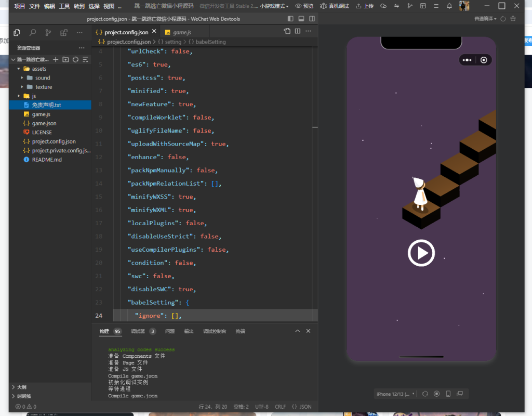Click the simulator refresh icon at bottom
This screenshot has width=532, height=416.
[425, 394]
